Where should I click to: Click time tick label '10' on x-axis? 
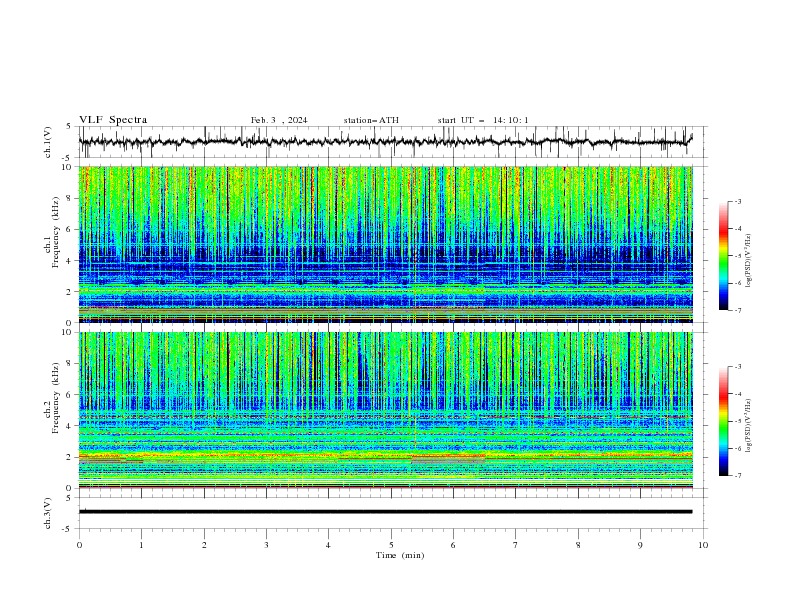[x=703, y=545]
